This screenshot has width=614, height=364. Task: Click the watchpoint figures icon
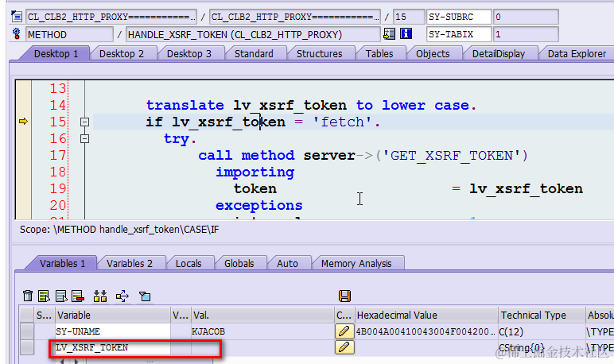(100, 296)
